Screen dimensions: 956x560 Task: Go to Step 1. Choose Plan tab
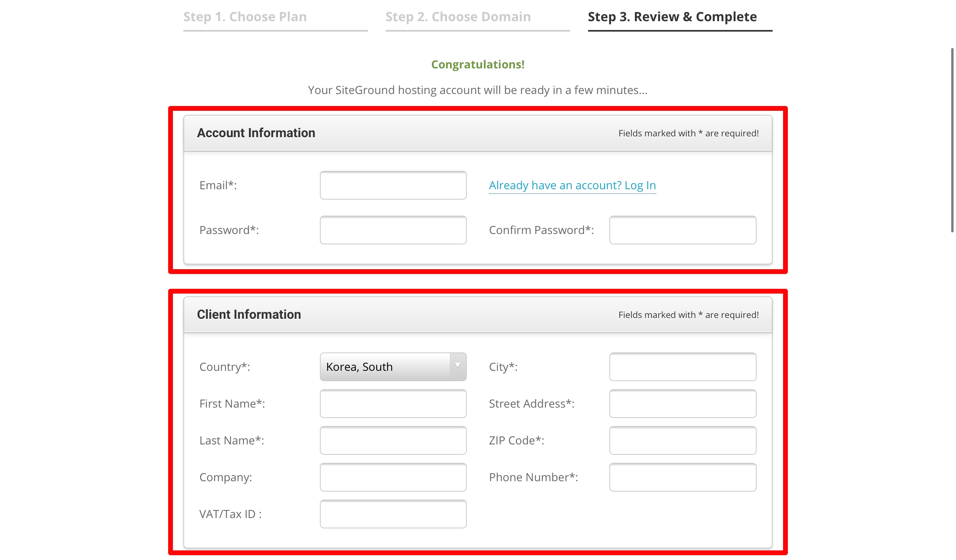coord(245,17)
